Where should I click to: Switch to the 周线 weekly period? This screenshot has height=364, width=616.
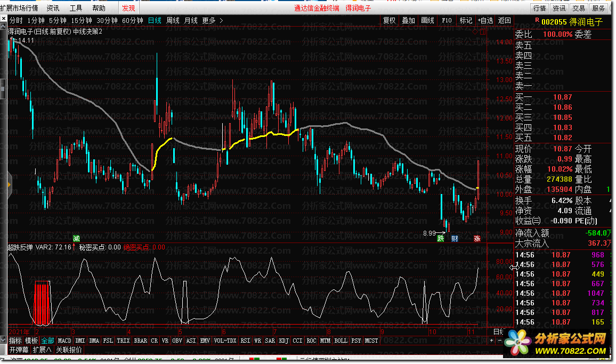pos(173,20)
